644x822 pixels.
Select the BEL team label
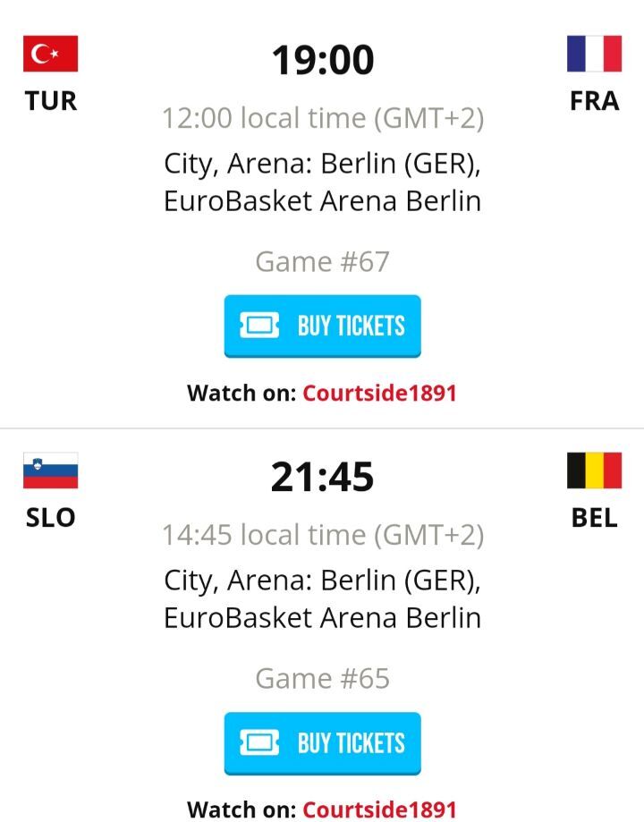coord(594,518)
